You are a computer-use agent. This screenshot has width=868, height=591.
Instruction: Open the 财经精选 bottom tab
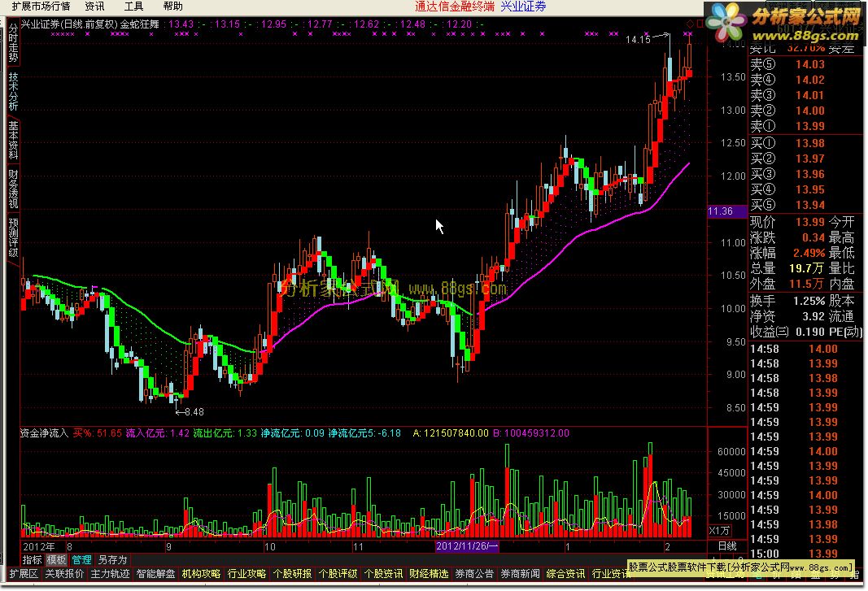click(x=429, y=574)
